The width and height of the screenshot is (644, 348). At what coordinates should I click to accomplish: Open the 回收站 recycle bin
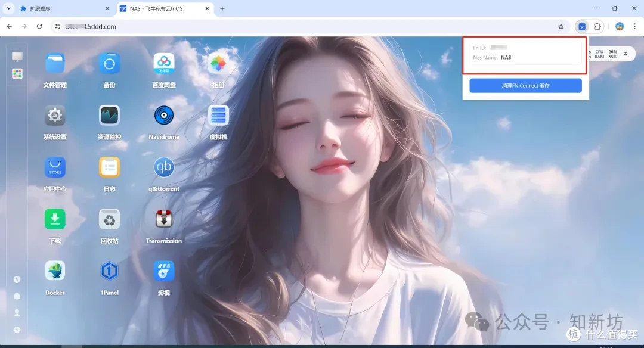pyautogui.click(x=109, y=219)
